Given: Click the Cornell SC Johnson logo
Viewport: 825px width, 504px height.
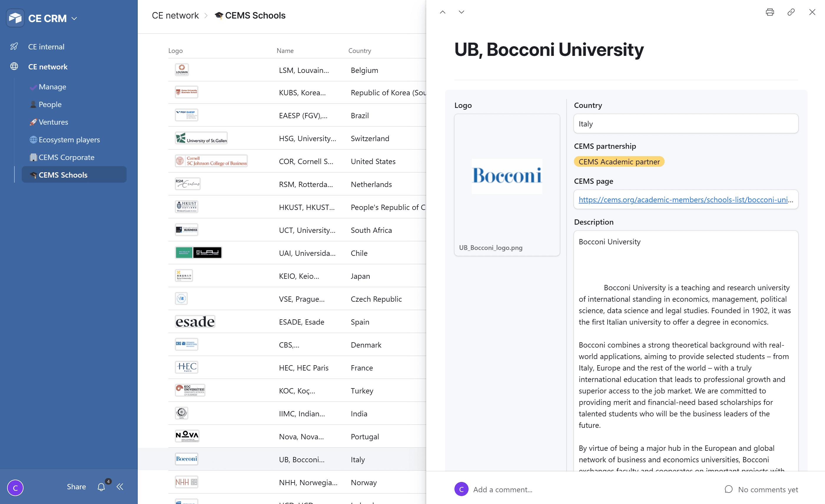Looking at the screenshot, I should [x=211, y=161].
